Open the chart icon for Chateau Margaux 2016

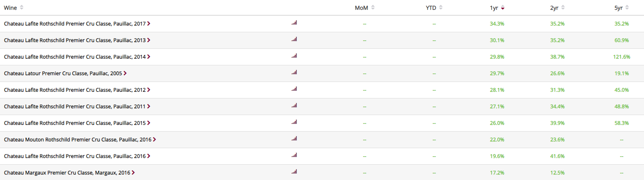(294, 172)
